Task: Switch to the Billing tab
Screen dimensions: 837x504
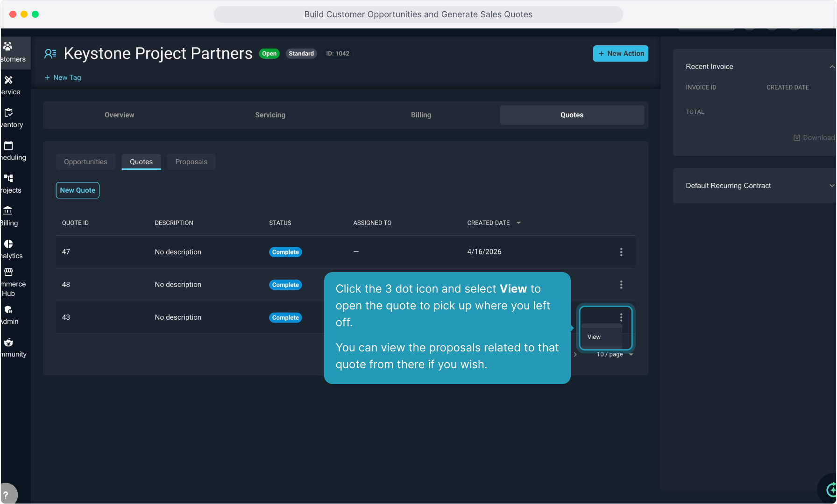Action: (x=421, y=115)
